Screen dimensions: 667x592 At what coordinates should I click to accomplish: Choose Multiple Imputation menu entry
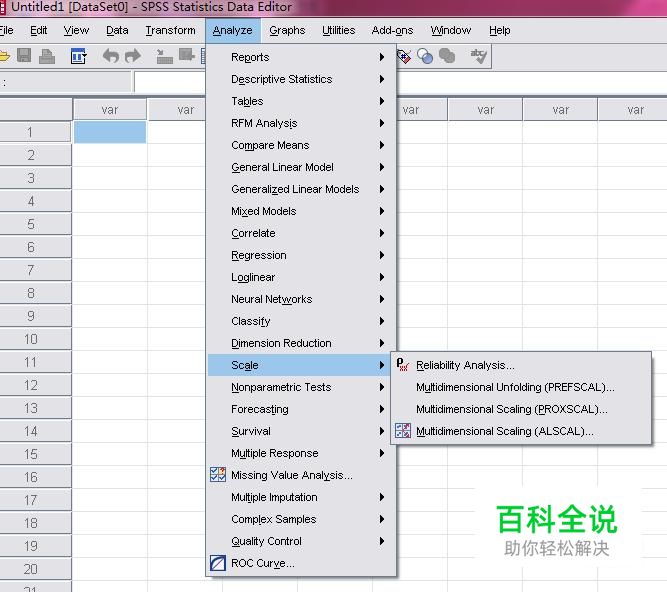tap(300, 497)
